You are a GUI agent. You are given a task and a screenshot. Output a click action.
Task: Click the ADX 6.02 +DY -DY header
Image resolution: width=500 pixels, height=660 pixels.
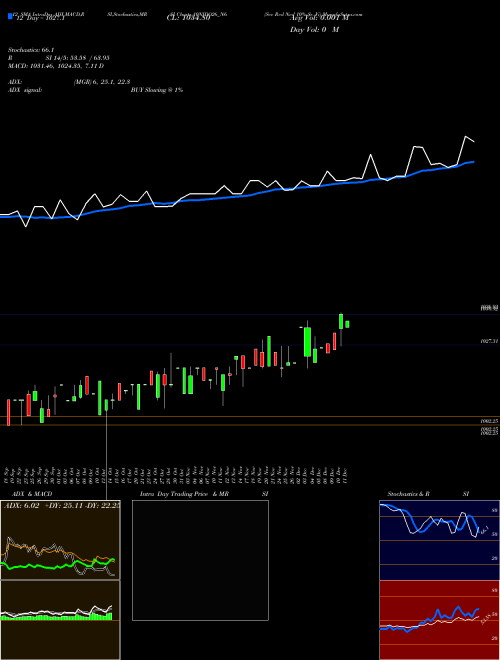(x=62, y=506)
